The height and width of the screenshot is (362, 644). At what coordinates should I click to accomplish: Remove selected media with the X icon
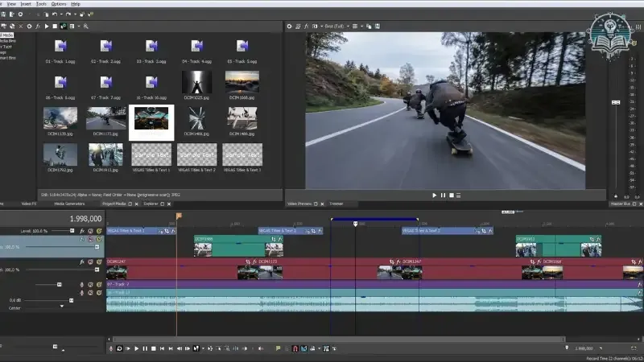(21, 27)
